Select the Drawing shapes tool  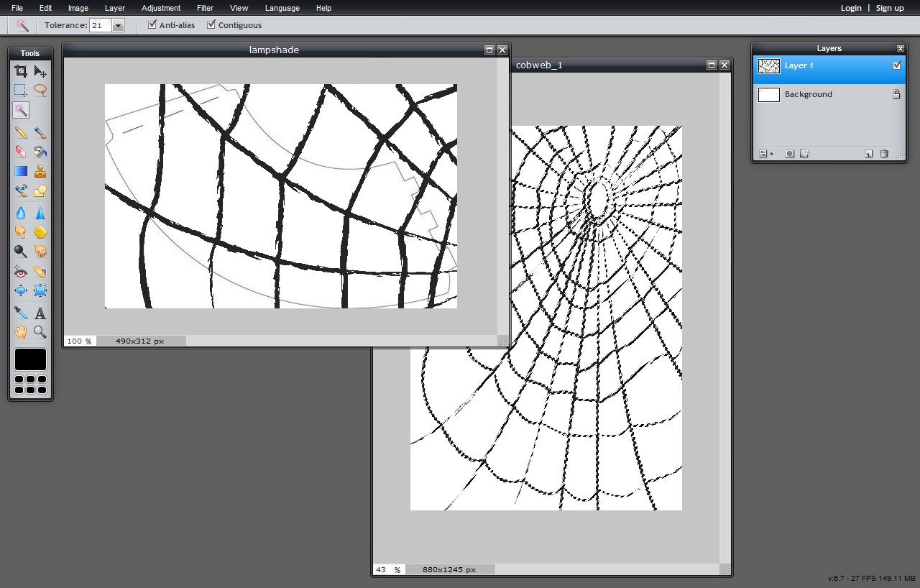tap(40, 191)
